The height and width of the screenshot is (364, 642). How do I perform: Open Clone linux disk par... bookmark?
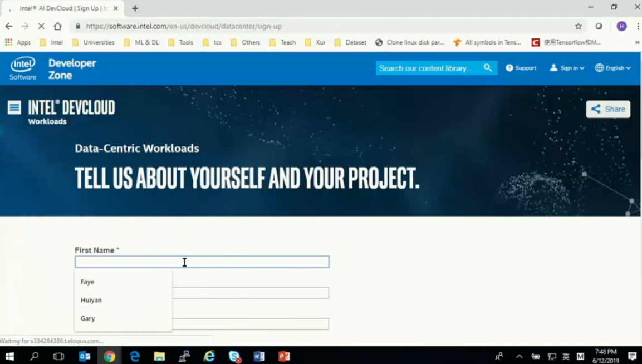(410, 42)
